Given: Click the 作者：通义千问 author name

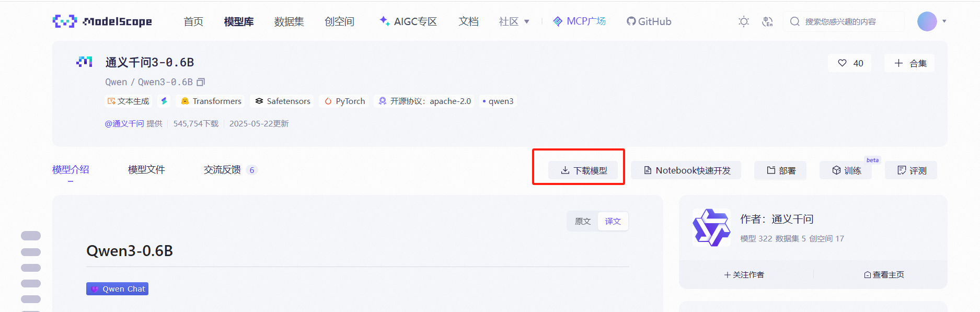Looking at the screenshot, I should click(x=777, y=219).
